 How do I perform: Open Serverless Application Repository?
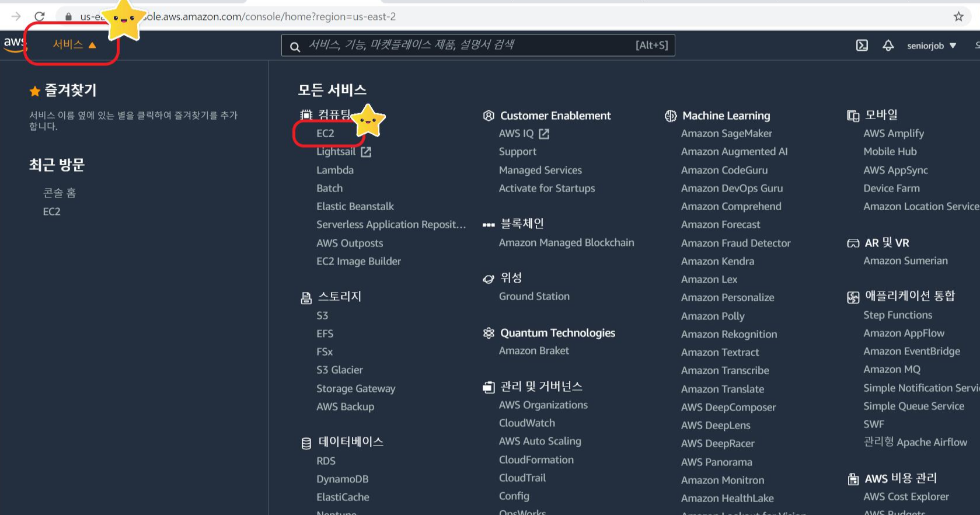tap(391, 224)
